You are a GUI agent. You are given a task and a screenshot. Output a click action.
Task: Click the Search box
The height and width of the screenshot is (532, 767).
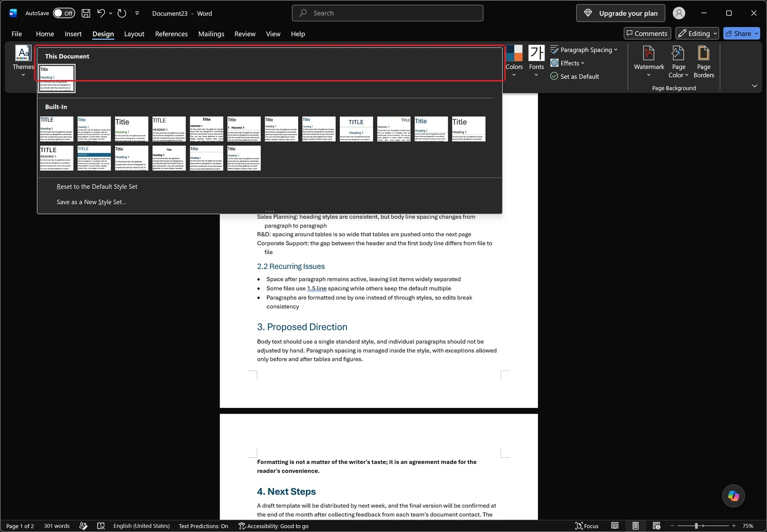[x=387, y=13]
